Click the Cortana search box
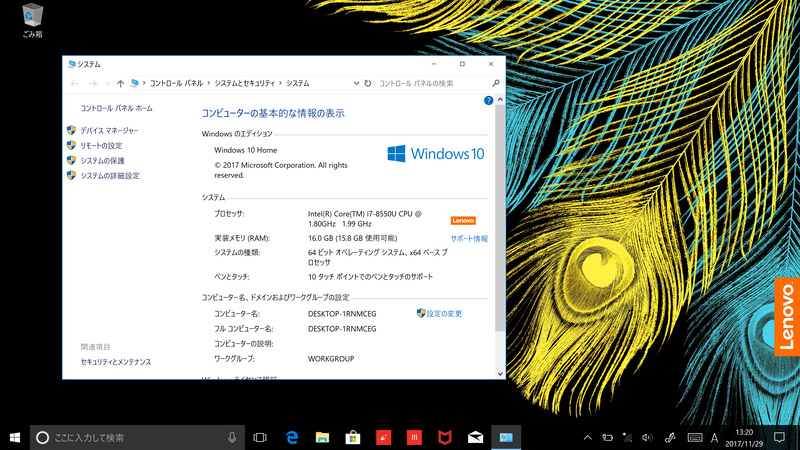The image size is (800, 450). [x=137, y=437]
